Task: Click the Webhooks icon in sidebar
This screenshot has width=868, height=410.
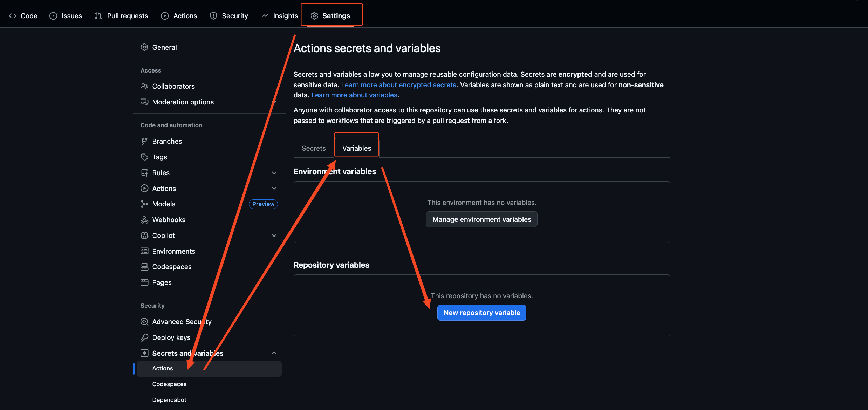Action: pos(144,220)
